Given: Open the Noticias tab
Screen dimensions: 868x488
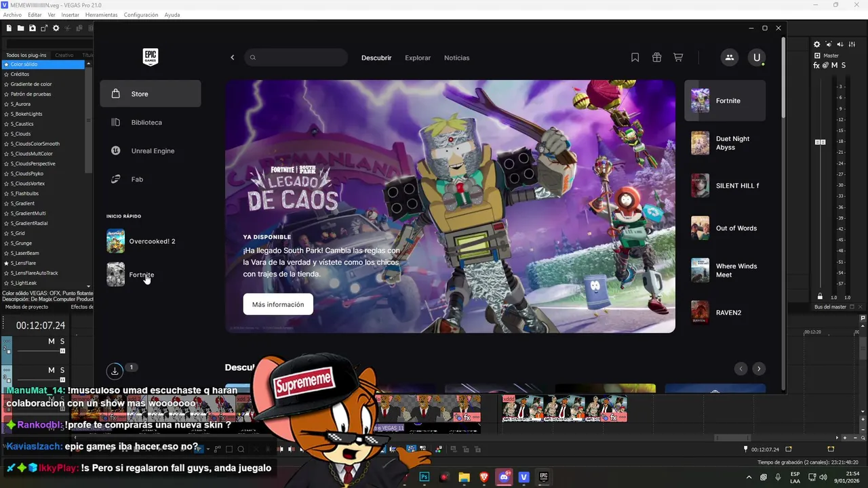Looking at the screenshot, I should pos(456,58).
